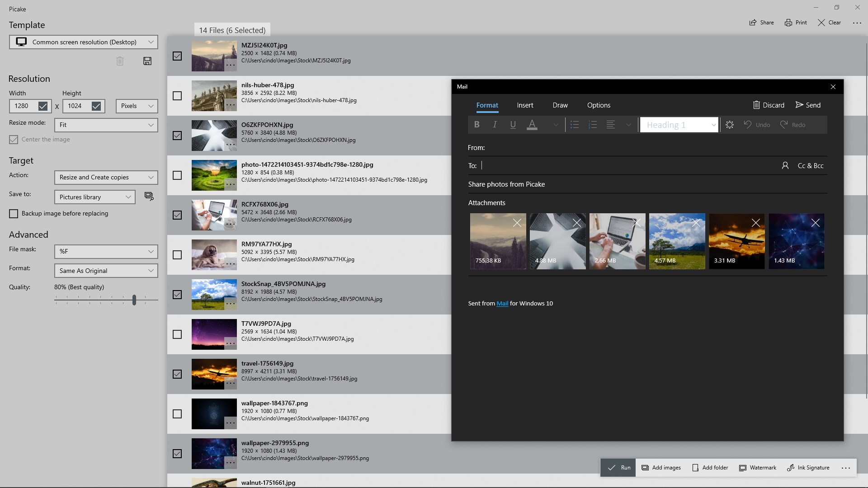Switch to the Insert tab in Mail
This screenshot has width=868, height=488.
tap(525, 105)
